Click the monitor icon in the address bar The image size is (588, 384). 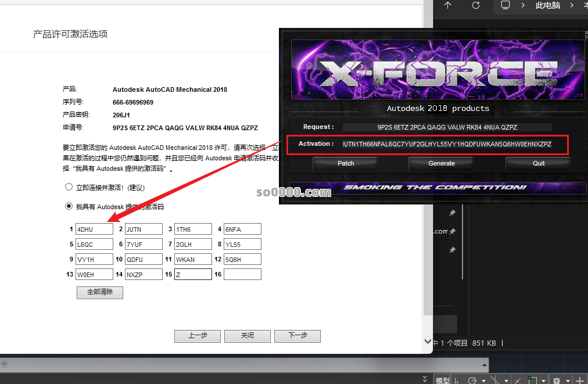[505, 5]
